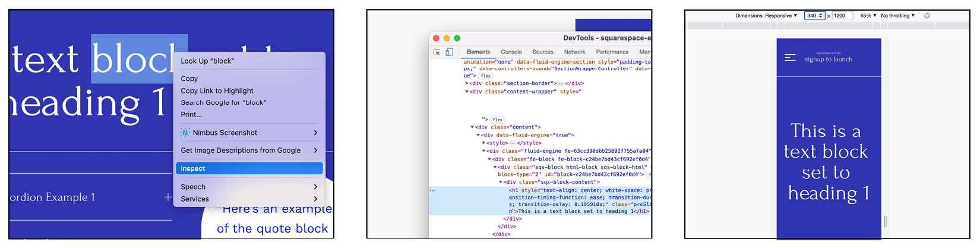Click the media query breakpoint bar under toolbar
980x248 pixels.
coord(827,26)
